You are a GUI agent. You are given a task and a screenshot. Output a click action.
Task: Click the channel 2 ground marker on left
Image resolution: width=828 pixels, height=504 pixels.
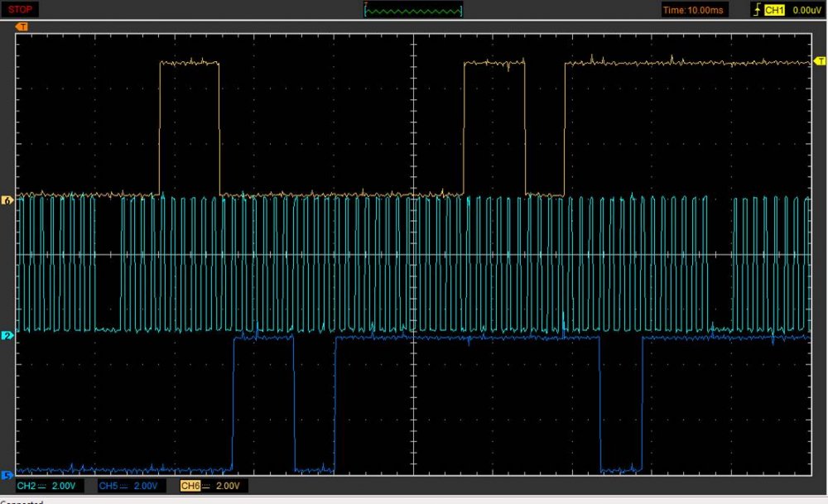7,336
